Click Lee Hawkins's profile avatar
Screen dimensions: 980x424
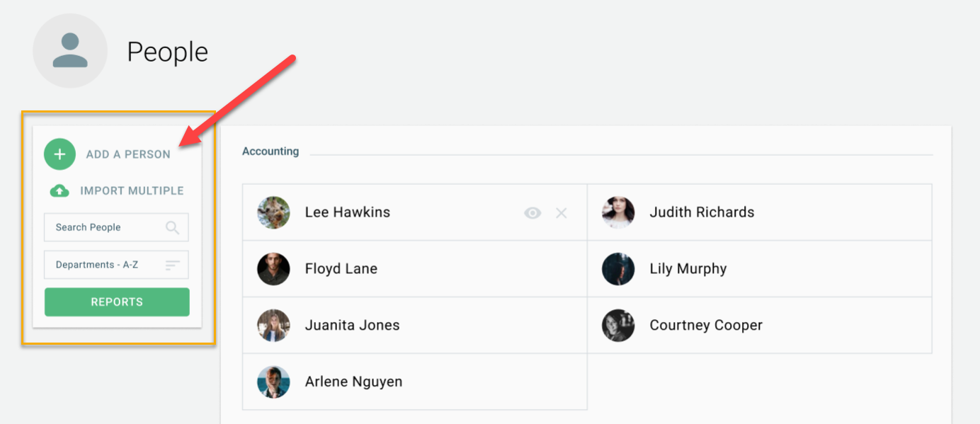[274, 212]
